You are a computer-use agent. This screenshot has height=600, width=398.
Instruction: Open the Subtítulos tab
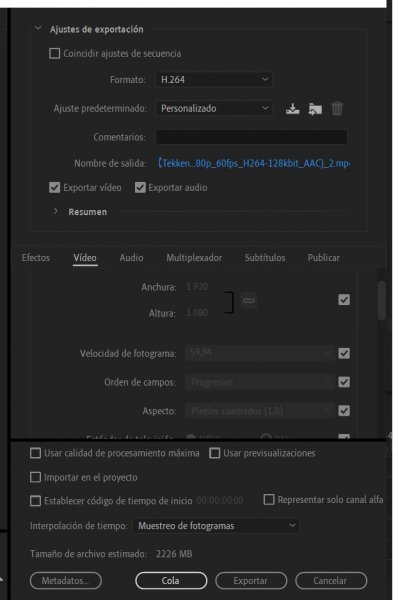click(x=265, y=258)
